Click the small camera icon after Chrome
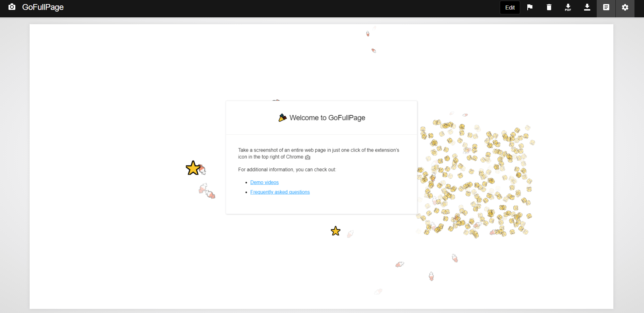This screenshot has width=644, height=313. point(308,157)
